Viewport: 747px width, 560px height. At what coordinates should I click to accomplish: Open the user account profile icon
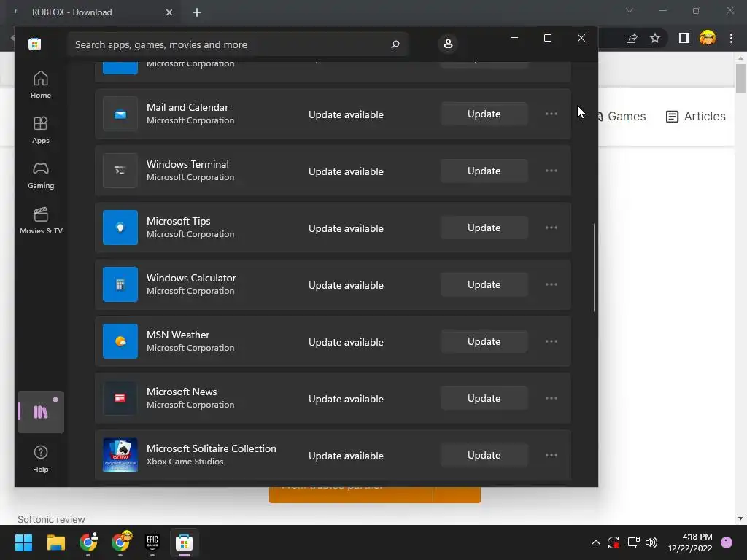pos(448,44)
